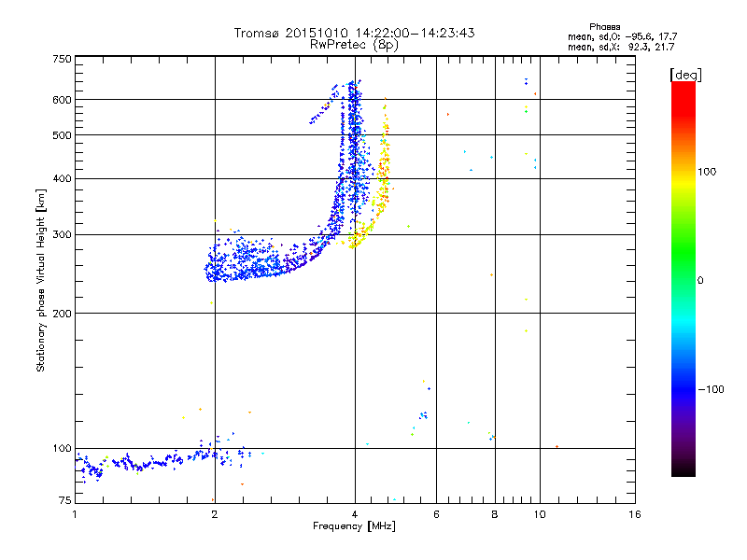The image size is (747, 560).
Task: Click the y-axis tick "75"
Action: click(65, 500)
